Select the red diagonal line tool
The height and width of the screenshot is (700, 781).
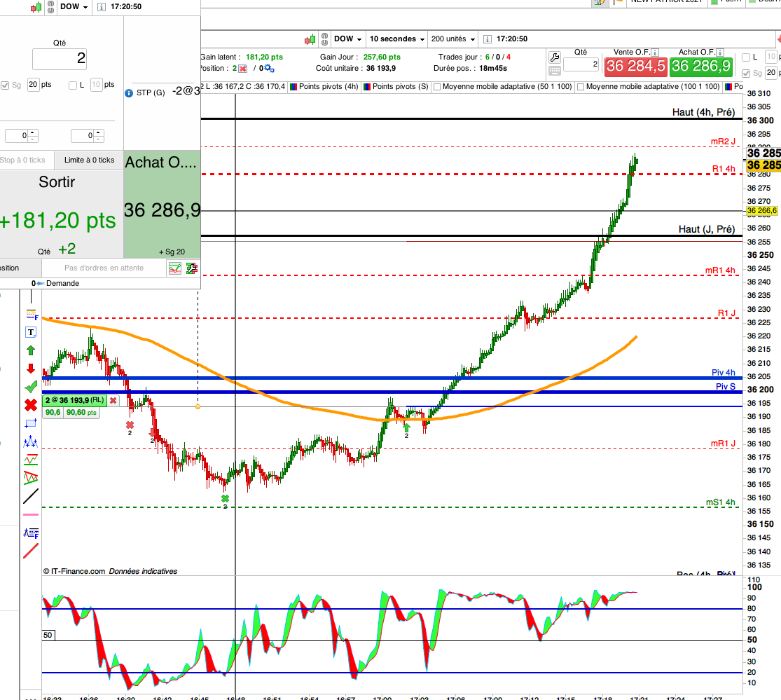point(31,551)
